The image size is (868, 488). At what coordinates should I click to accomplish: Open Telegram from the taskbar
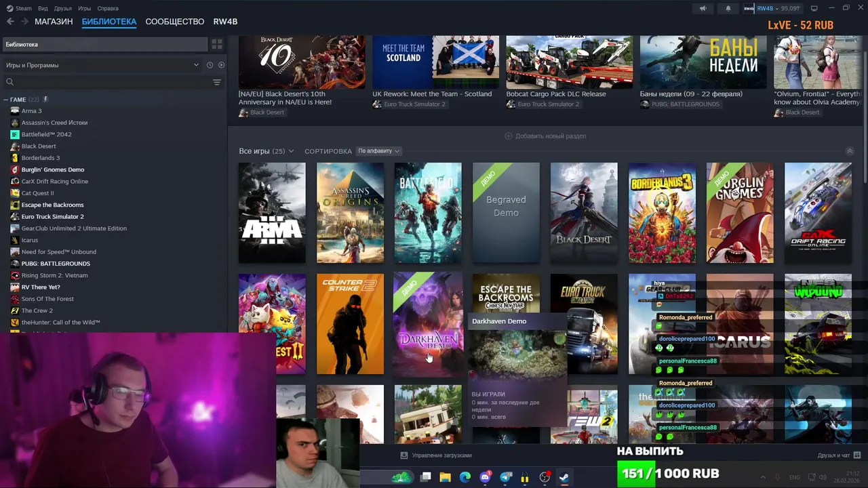505,477
